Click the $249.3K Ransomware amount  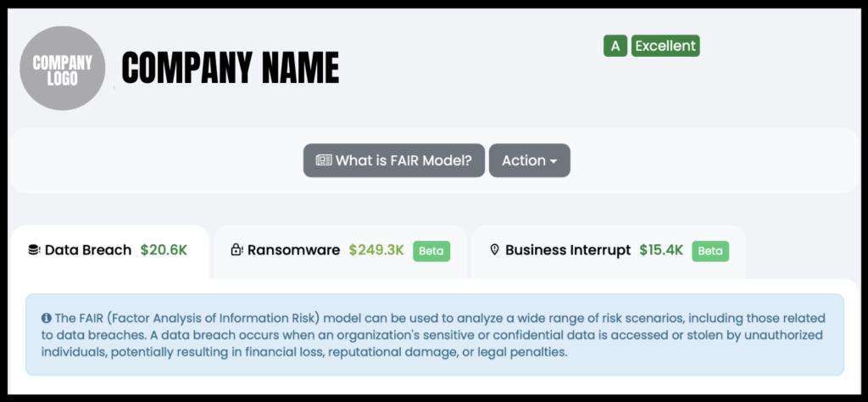pyautogui.click(x=376, y=250)
